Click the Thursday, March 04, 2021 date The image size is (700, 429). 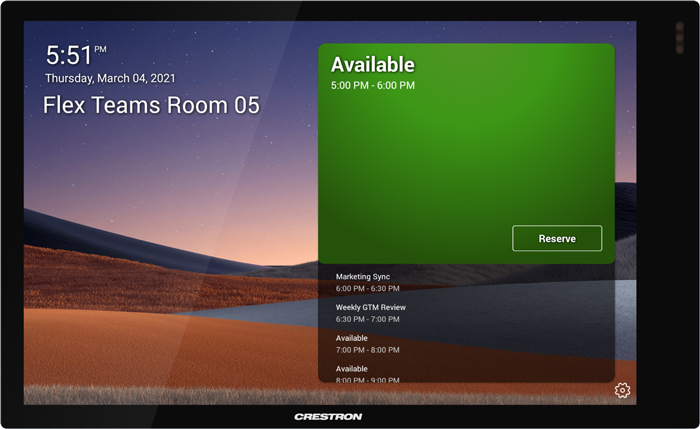pyautogui.click(x=113, y=78)
